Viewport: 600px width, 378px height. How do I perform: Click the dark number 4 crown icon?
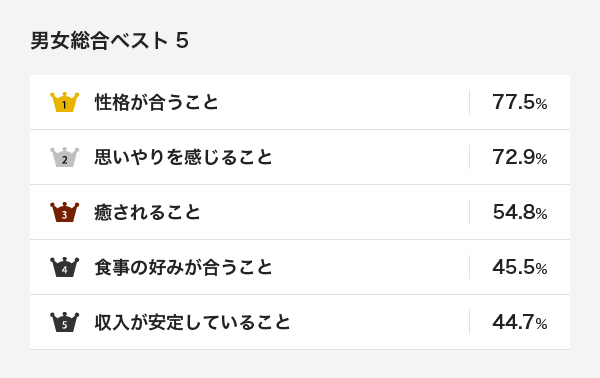pyautogui.click(x=65, y=267)
